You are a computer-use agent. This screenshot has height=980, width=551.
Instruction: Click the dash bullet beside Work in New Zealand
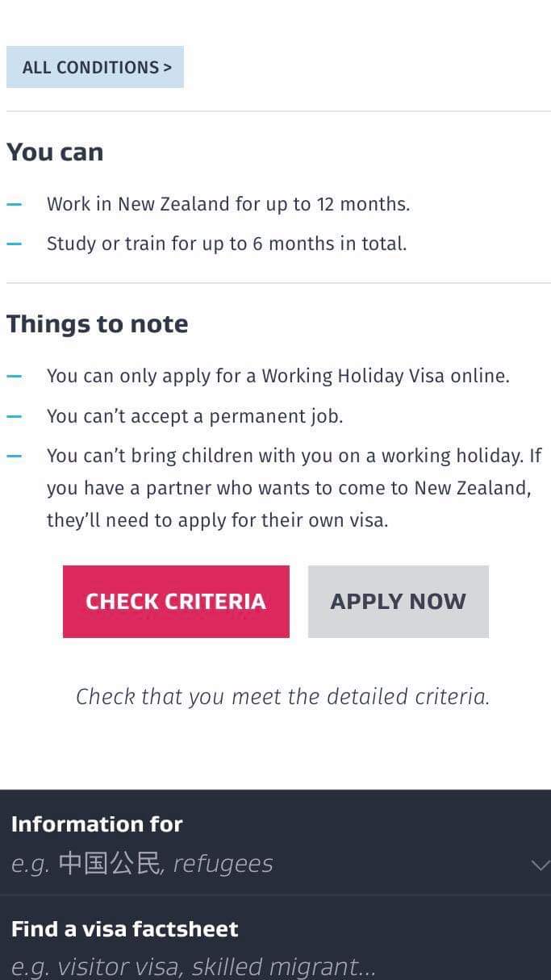[x=15, y=204]
